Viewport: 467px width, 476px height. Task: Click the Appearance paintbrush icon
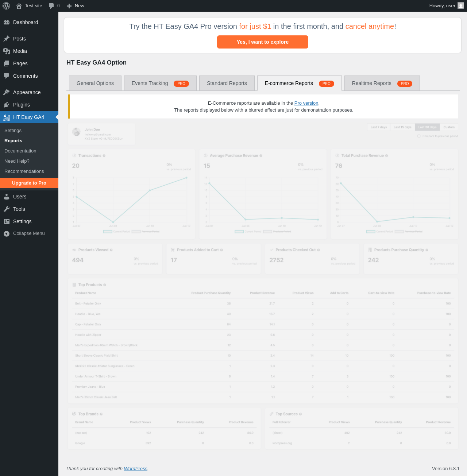[x=7, y=92]
